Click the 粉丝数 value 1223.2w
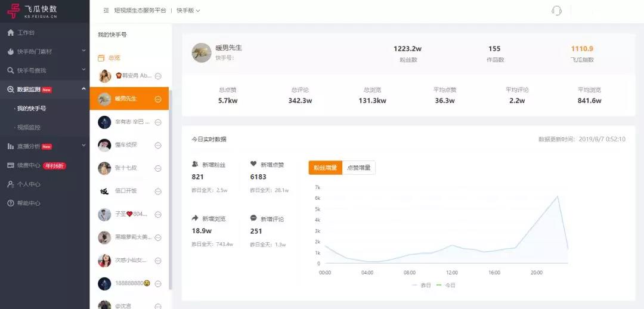 point(407,49)
